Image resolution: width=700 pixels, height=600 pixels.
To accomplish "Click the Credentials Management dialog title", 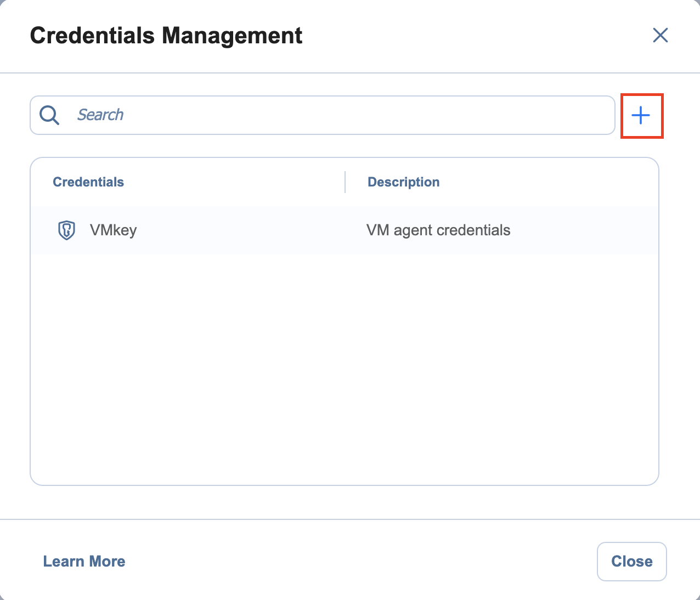I will click(x=166, y=35).
